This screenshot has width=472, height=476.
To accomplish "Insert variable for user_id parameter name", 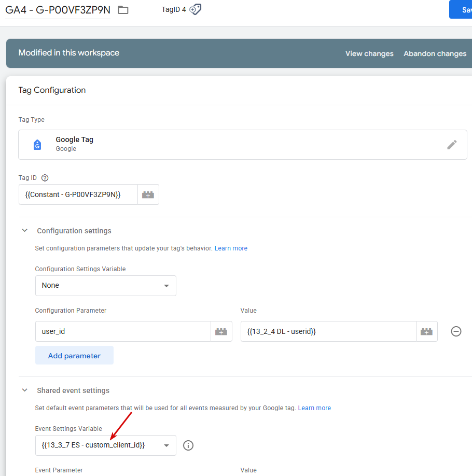I will pos(221,331).
